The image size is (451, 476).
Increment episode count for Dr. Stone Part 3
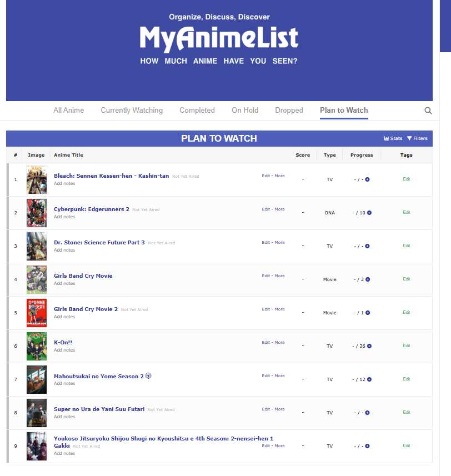[367, 246]
